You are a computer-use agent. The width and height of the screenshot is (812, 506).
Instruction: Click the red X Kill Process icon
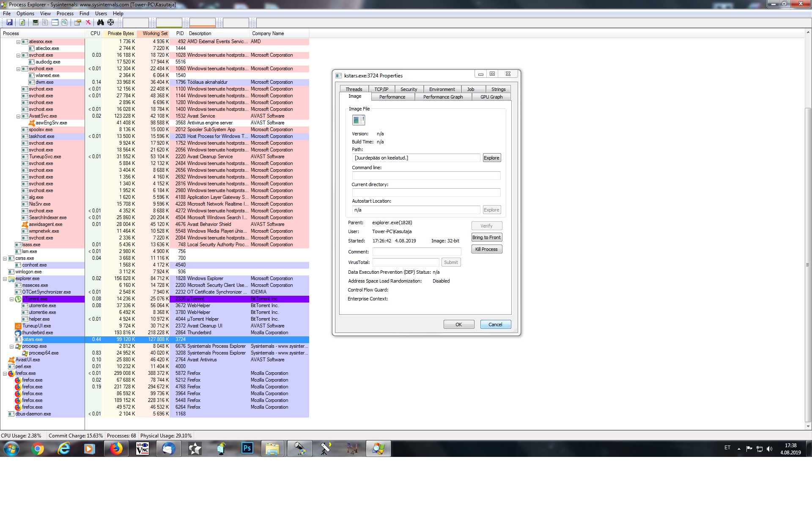tap(88, 22)
